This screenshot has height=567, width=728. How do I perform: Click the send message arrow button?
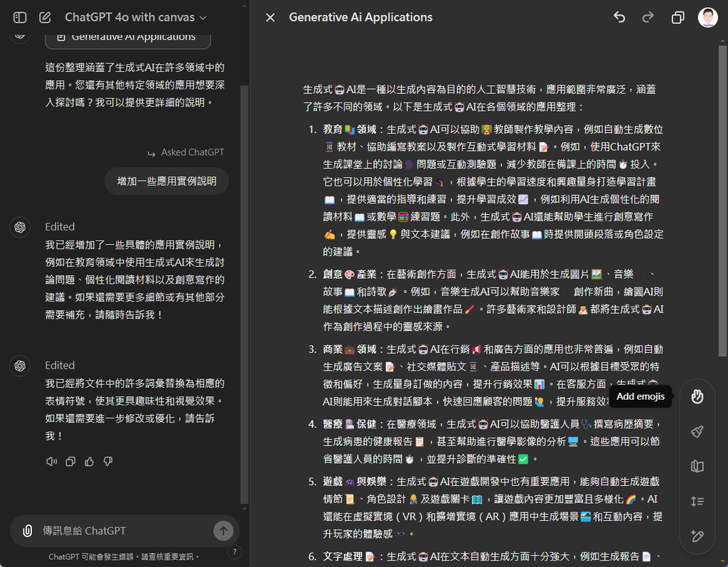[223, 531]
